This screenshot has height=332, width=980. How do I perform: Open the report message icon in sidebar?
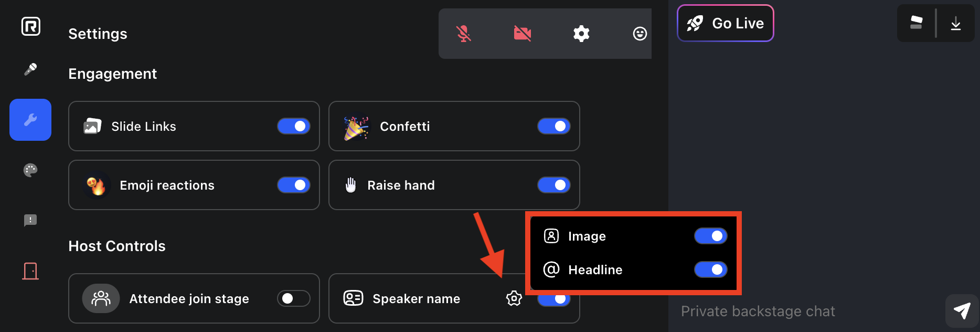(30, 220)
